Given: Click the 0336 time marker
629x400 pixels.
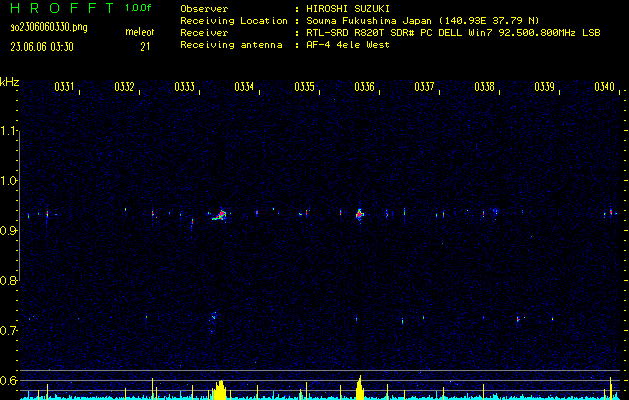Looking at the screenshot, I should coord(364,88).
